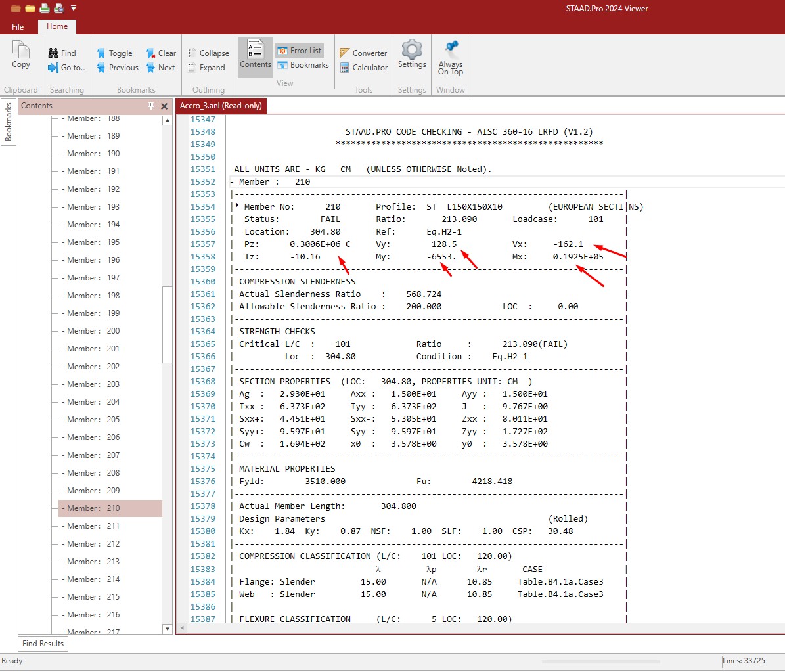Clear bookmarks using Clear icon

click(x=161, y=53)
